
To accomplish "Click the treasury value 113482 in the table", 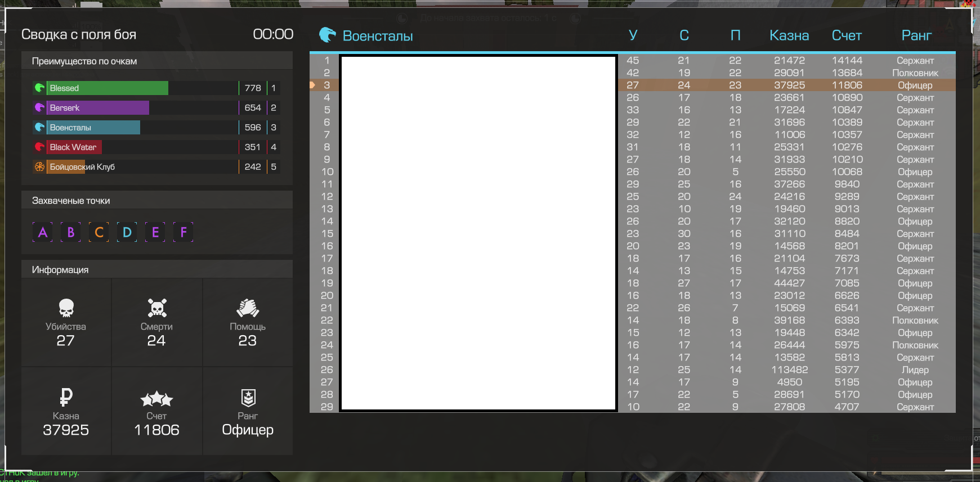I will coord(789,370).
